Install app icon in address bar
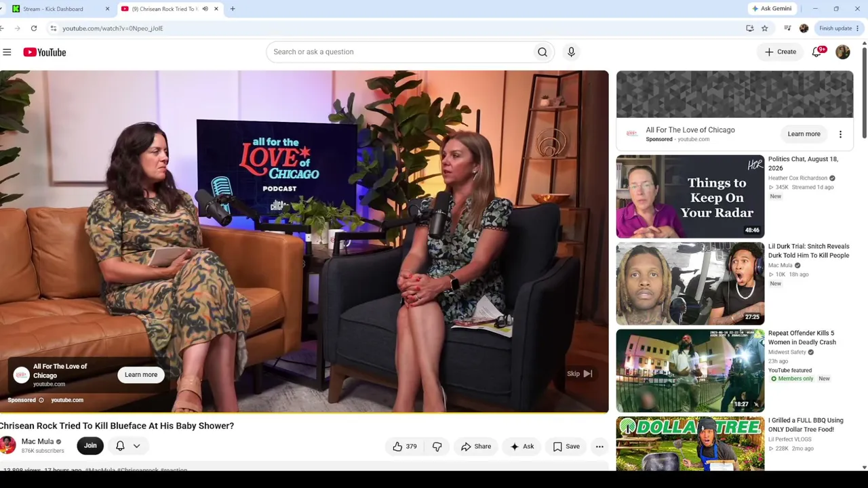Image resolution: width=868 pixels, height=488 pixels. 750,28
